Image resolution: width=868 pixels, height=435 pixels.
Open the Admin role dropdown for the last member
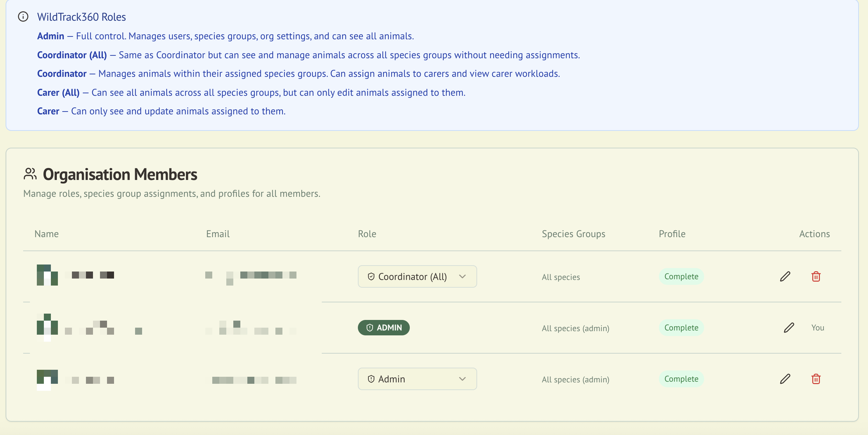pyautogui.click(x=417, y=379)
